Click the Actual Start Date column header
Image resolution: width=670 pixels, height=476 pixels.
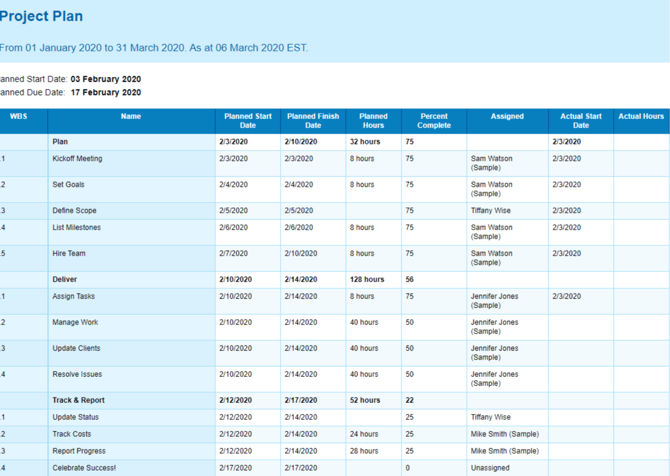click(581, 121)
